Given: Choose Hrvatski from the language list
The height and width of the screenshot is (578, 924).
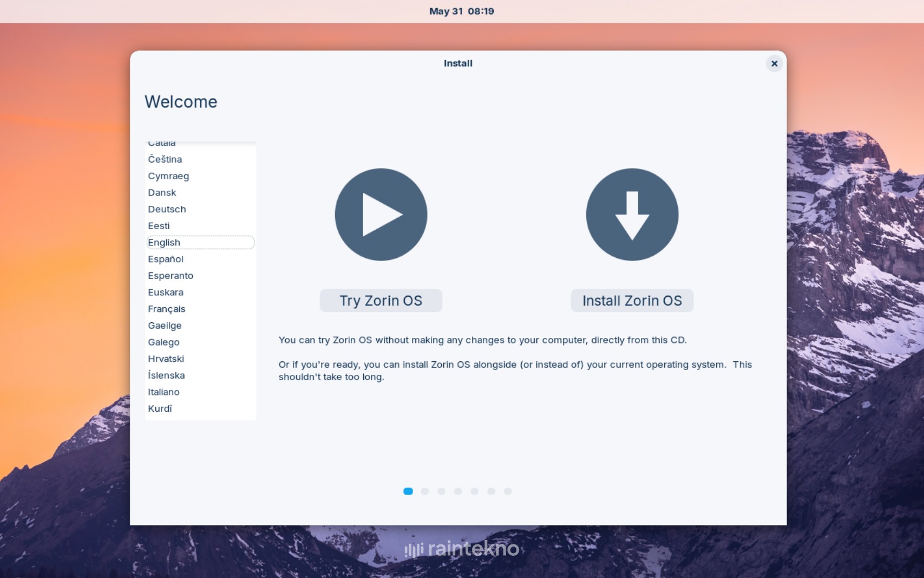Looking at the screenshot, I should coord(166,359).
